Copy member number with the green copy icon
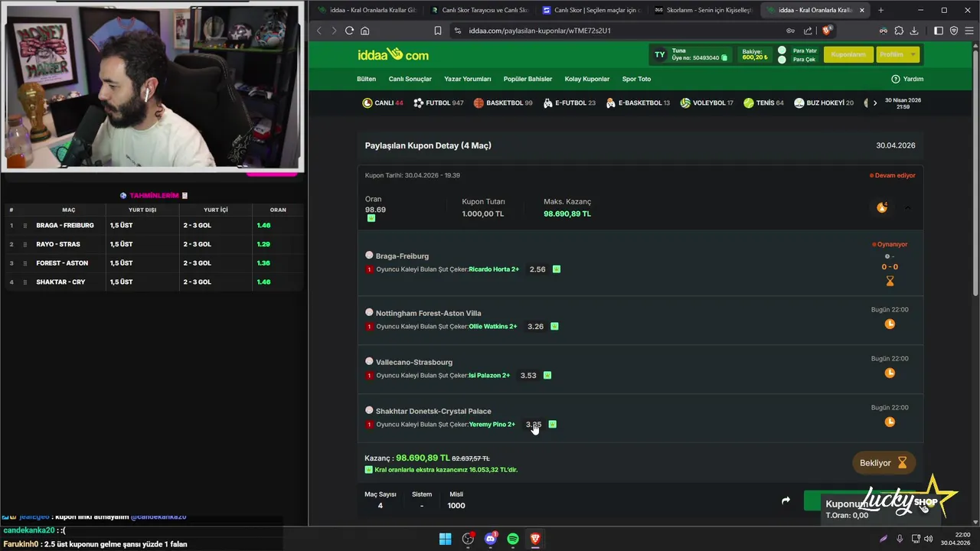This screenshot has width=980, height=551. pos(724,58)
